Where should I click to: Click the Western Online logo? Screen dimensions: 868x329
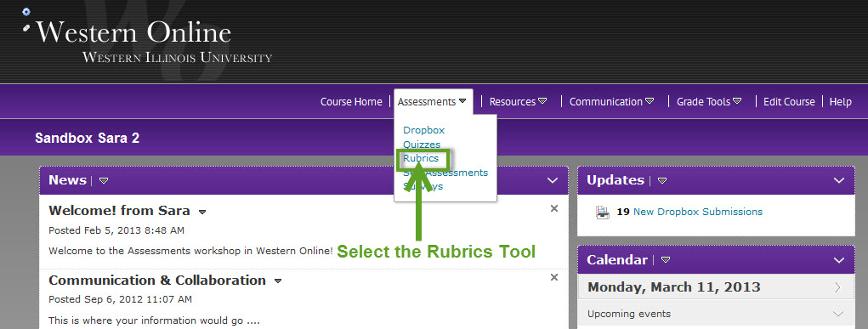pos(133,32)
